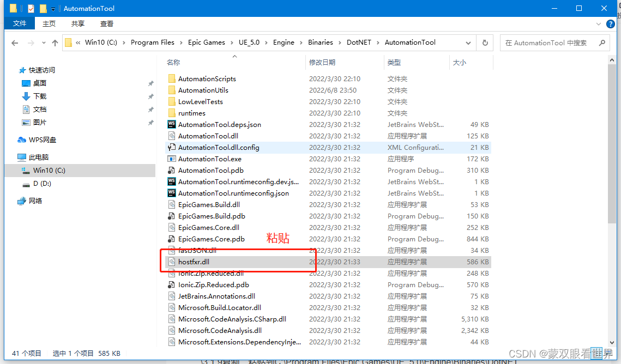Select AutomationTool.dll.config file icon
Screen dimensions: 621x364
(x=172, y=147)
